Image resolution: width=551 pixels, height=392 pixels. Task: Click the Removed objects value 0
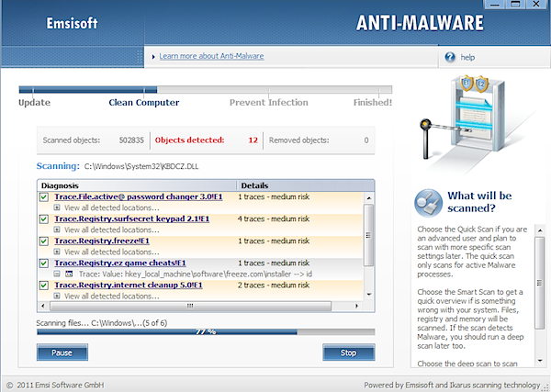click(366, 140)
